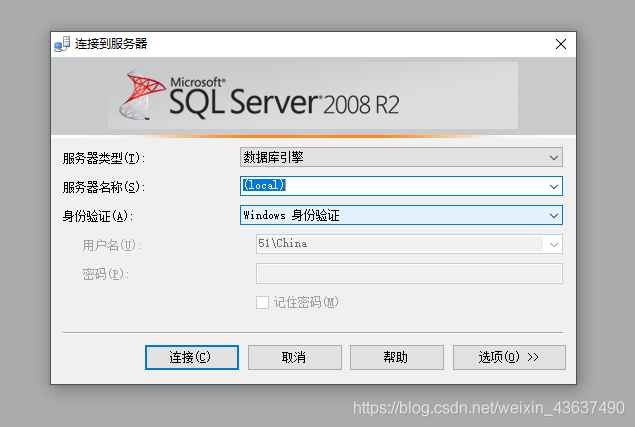Viewport: 635px width, 427px height.
Task: Click the SQL Server 2008 R2 logo
Action: [x=259, y=96]
